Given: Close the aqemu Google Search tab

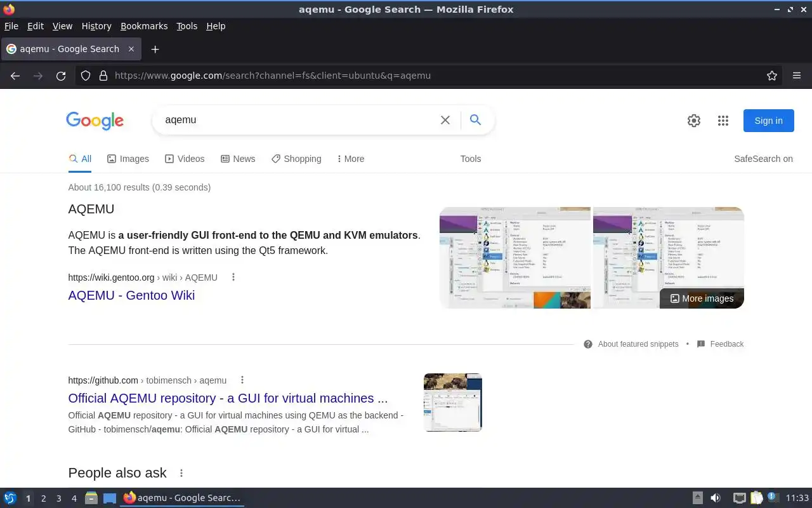Looking at the screenshot, I should pos(131,49).
